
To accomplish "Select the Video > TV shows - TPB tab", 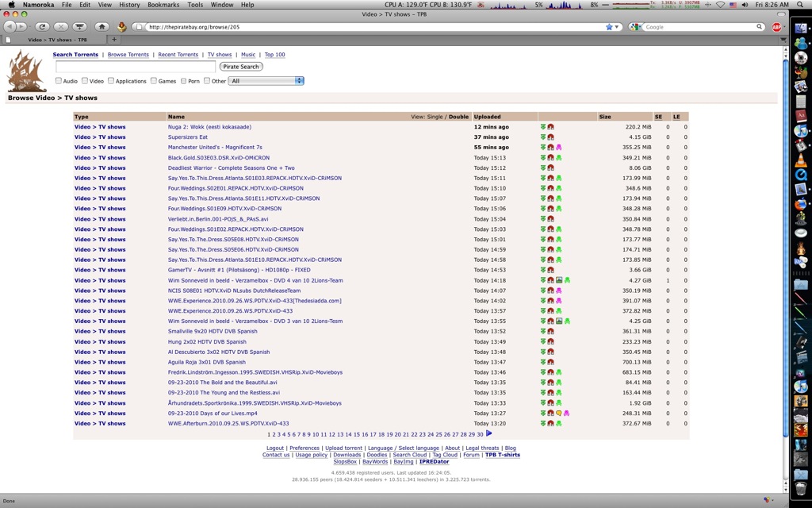I will 55,40.
